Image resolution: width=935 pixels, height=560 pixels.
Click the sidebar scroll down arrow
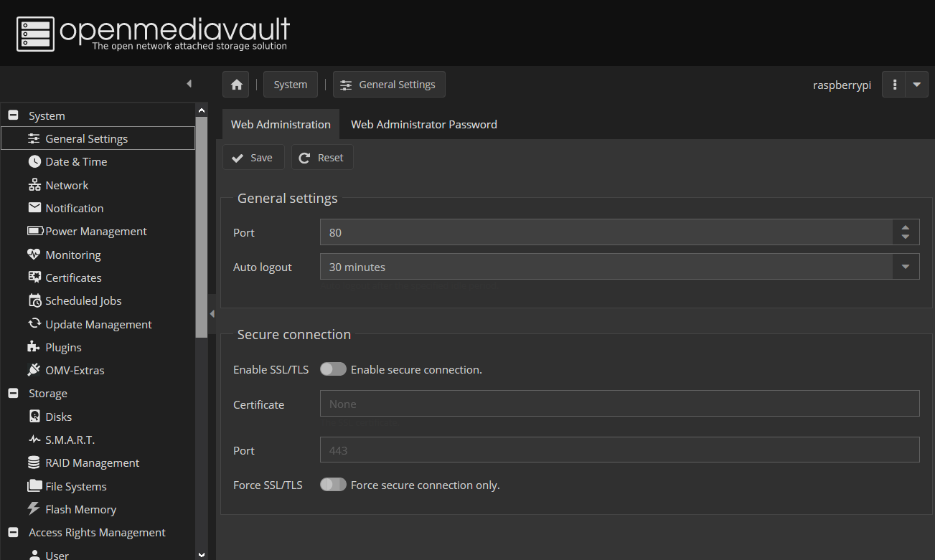pyautogui.click(x=202, y=554)
